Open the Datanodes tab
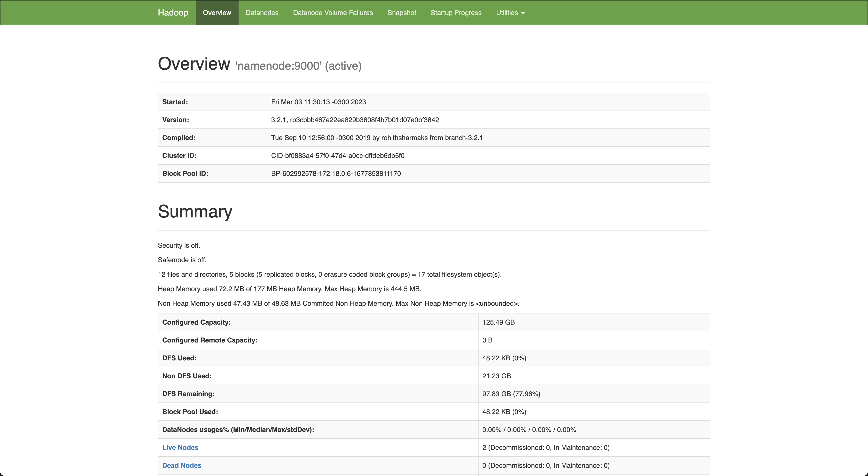Image resolution: width=868 pixels, height=476 pixels. [x=262, y=12]
